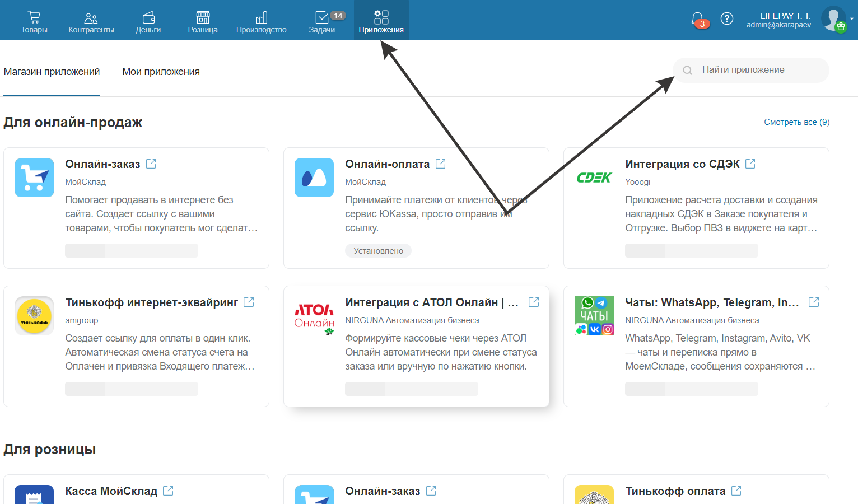Click the user avatar picture
The image size is (858, 504).
833,19
